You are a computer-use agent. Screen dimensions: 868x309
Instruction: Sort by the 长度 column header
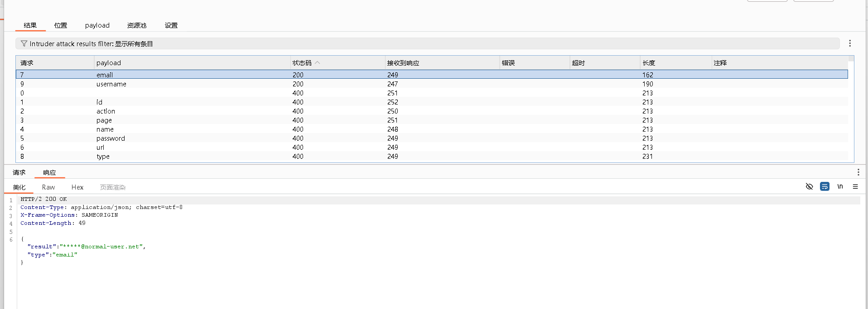[675, 63]
